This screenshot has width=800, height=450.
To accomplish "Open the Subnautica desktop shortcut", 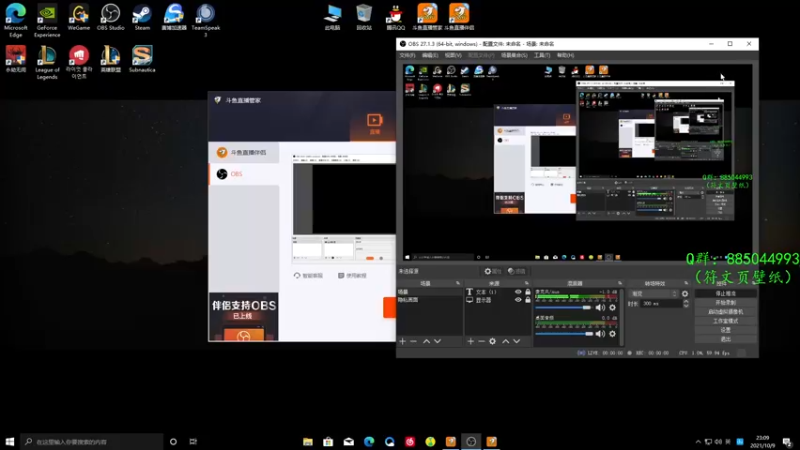I will [142, 59].
